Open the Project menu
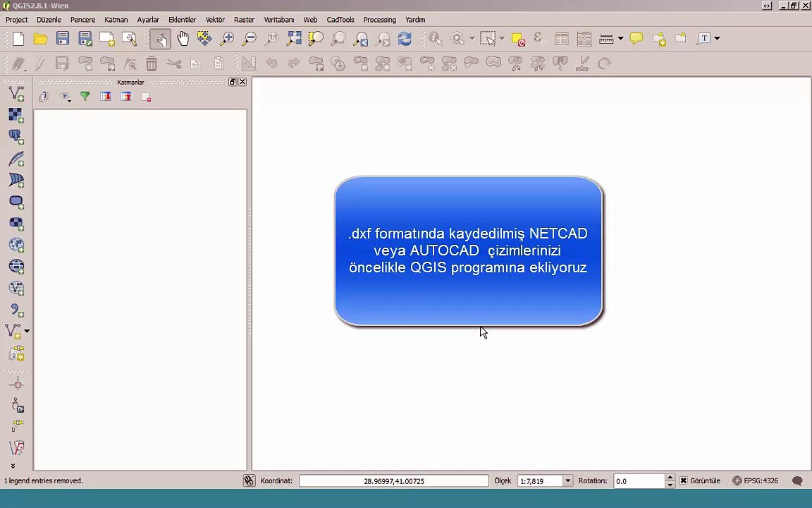The height and width of the screenshot is (508, 812). click(17, 20)
